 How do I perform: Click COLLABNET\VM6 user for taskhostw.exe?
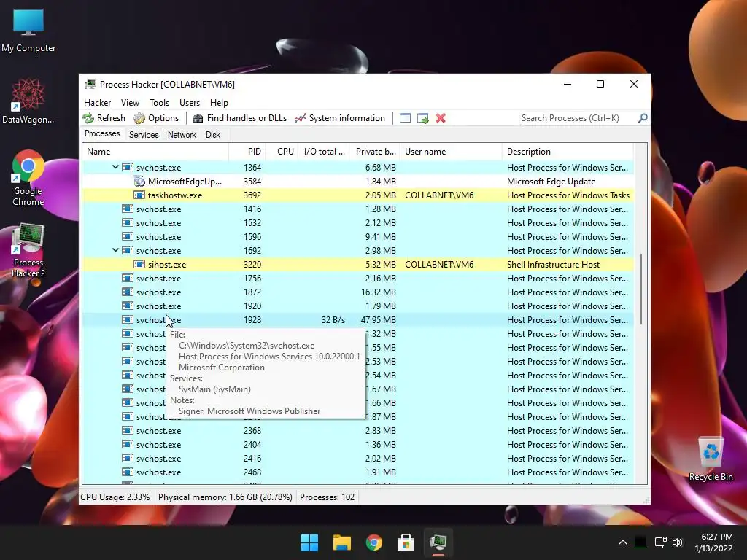pyautogui.click(x=439, y=195)
